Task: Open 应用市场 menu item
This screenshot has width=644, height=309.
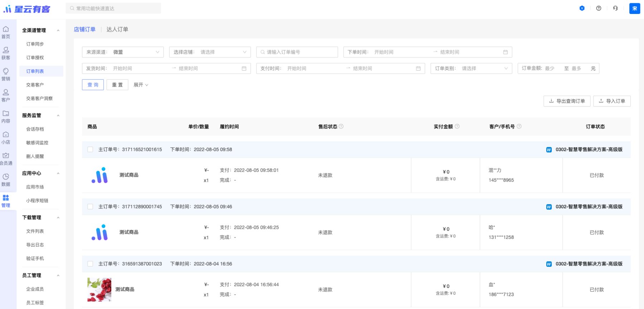Action: 35,187
